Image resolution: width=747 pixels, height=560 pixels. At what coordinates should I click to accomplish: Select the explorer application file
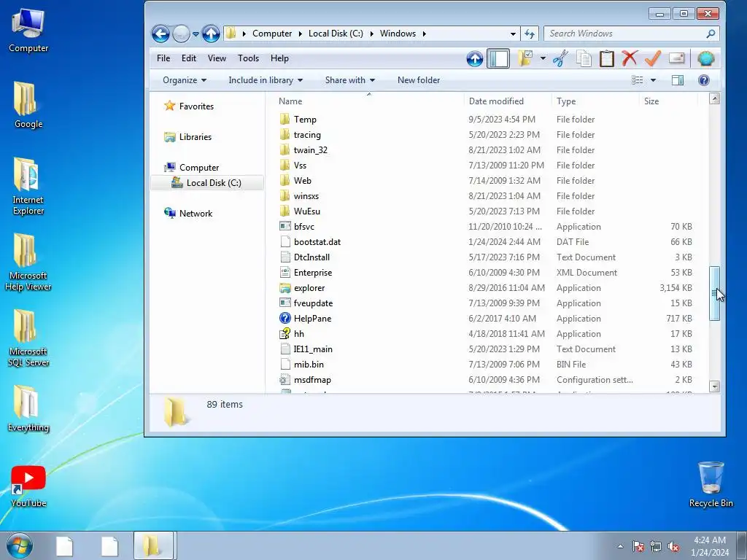coord(309,288)
